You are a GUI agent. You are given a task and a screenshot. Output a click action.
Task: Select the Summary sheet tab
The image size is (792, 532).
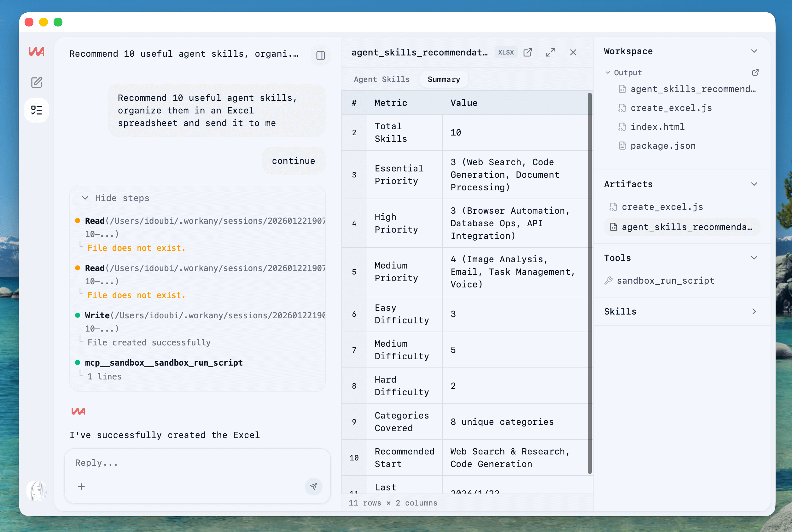[444, 79]
